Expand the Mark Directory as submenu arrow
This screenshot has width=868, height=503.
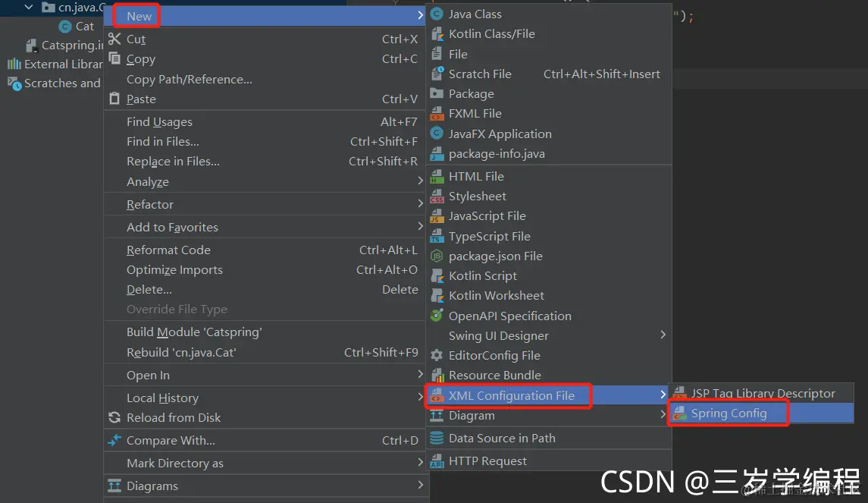pyautogui.click(x=420, y=463)
